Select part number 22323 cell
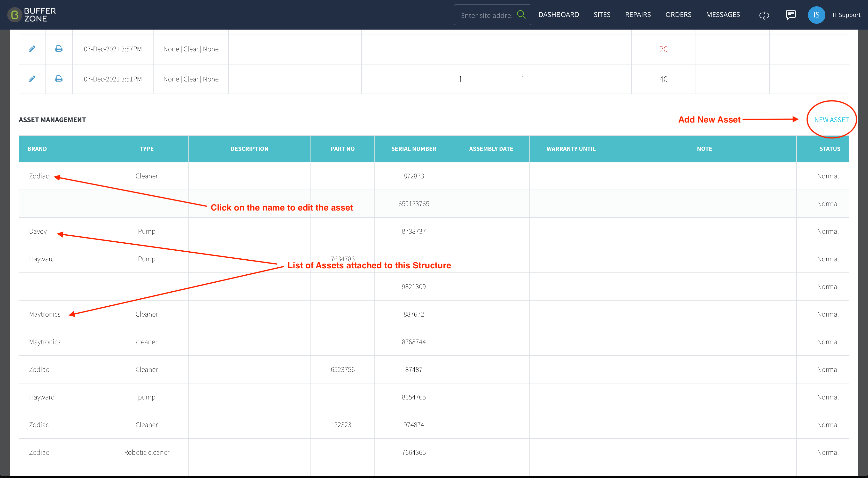 (x=342, y=425)
